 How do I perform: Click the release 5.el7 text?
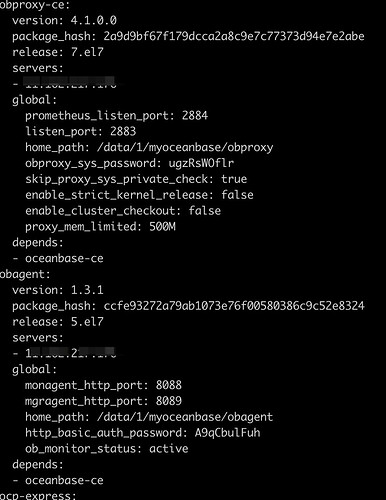coord(58,322)
